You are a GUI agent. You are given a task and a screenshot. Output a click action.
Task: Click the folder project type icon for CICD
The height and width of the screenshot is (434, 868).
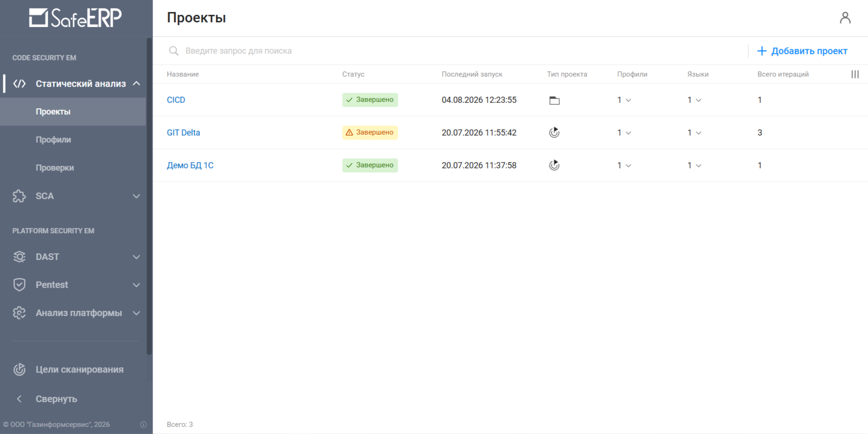[x=554, y=100]
